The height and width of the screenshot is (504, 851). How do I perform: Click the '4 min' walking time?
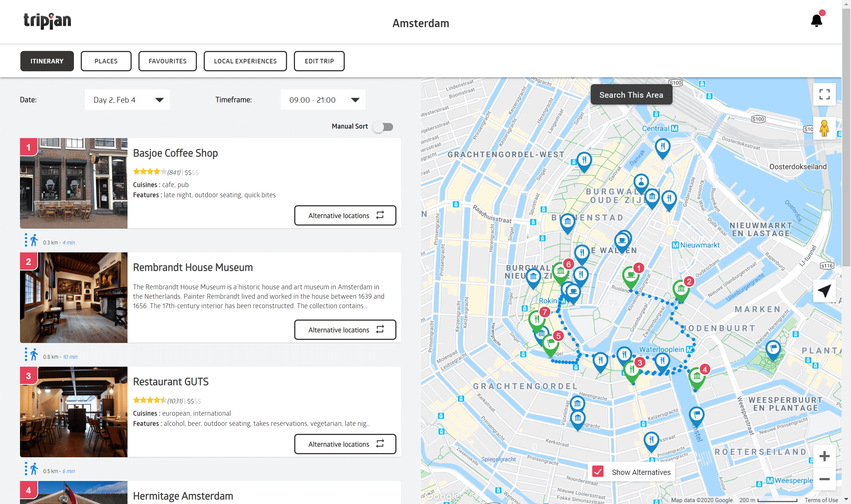[69, 243]
